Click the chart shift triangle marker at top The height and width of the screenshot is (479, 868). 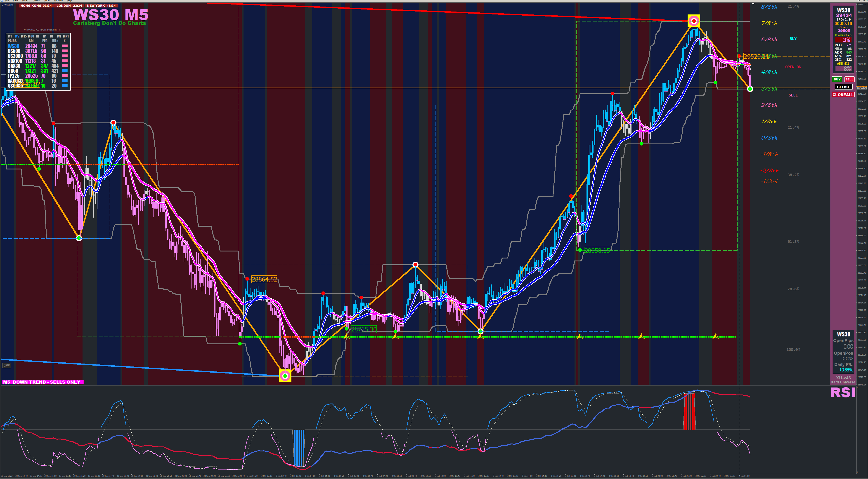pos(753,4)
